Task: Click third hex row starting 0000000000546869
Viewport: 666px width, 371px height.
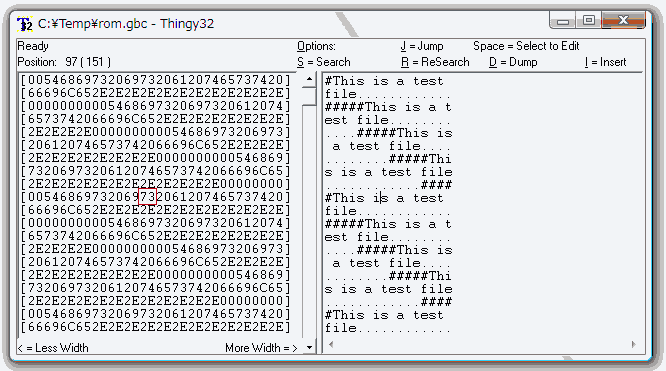Action: [x=155, y=106]
